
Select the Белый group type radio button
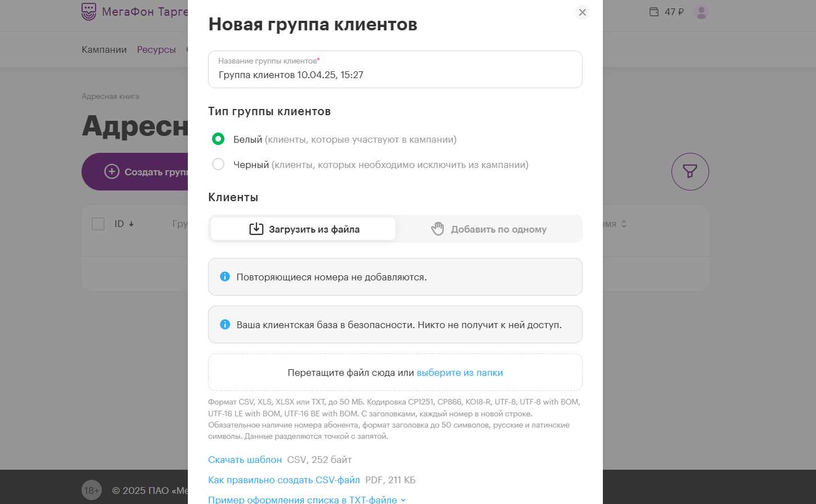[218, 139]
